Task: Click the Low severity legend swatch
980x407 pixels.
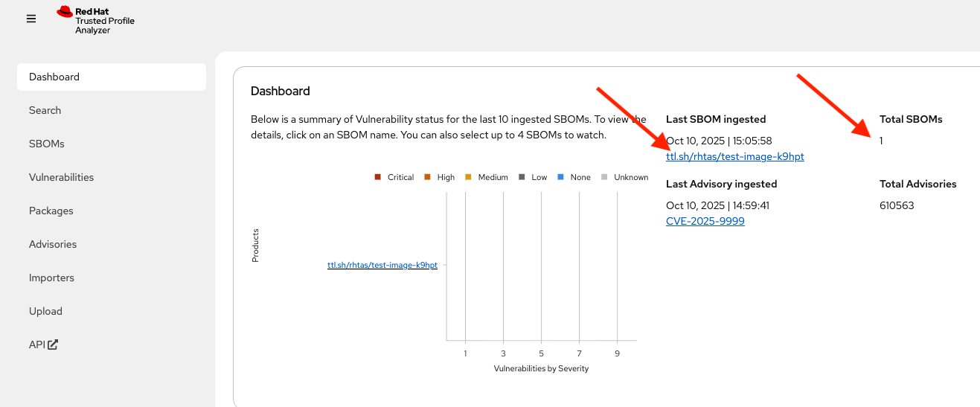Action: point(522,177)
